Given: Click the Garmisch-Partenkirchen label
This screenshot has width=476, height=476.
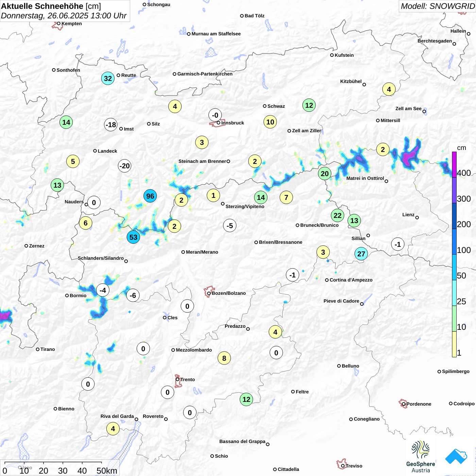Looking at the screenshot, I should [205, 74].
